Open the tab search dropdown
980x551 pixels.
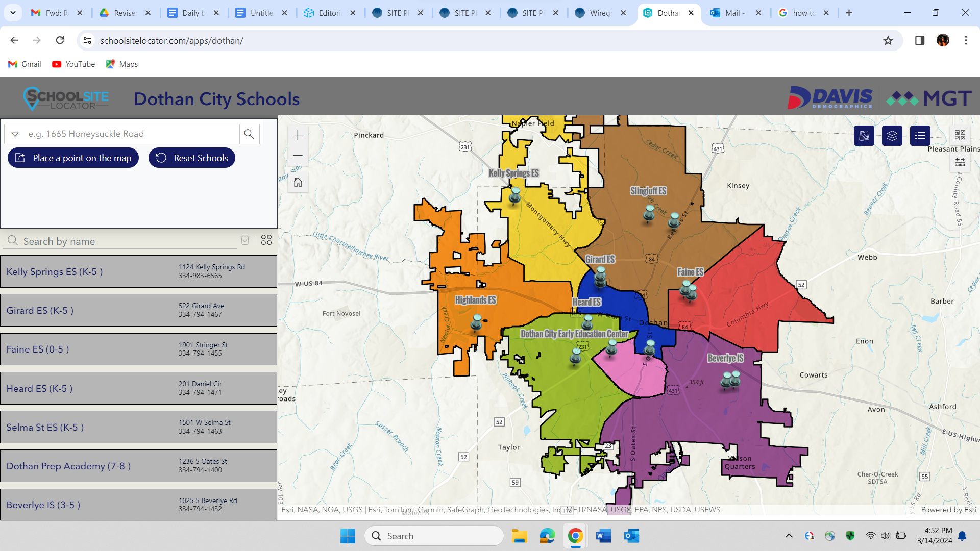click(13, 13)
